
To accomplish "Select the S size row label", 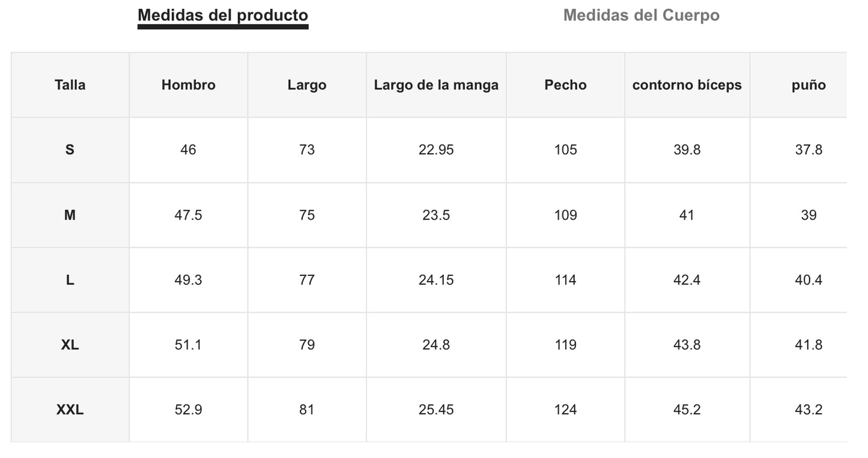I will [70, 150].
